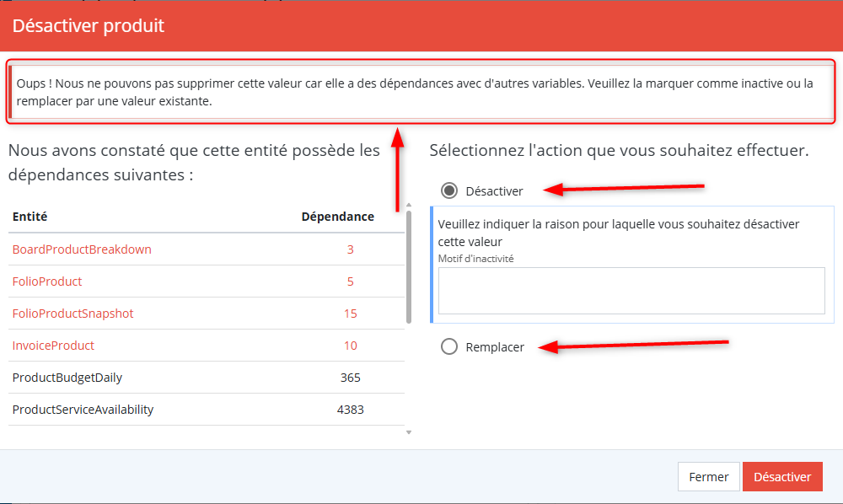
Task: Click the Oups error message banner
Action: click(421, 92)
